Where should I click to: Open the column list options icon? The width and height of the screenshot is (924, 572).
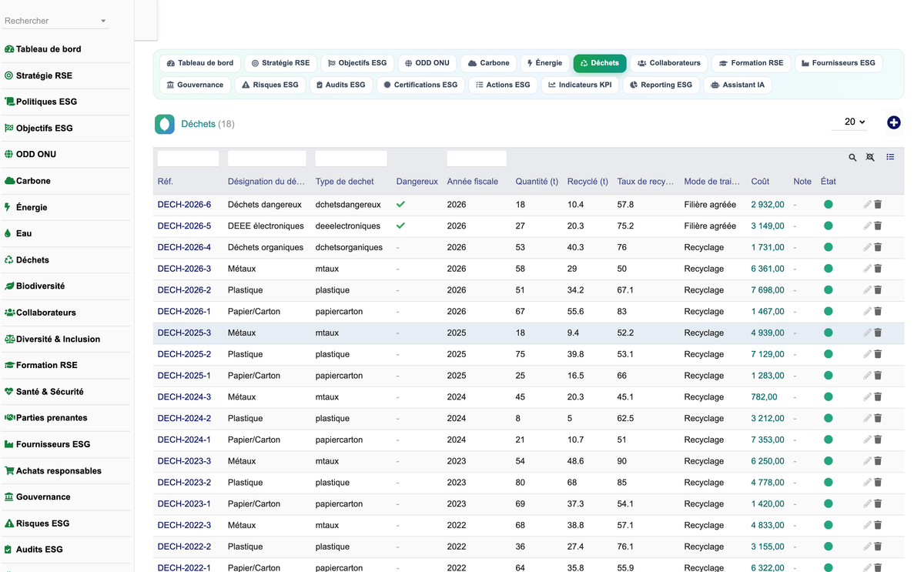click(x=890, y=157)
